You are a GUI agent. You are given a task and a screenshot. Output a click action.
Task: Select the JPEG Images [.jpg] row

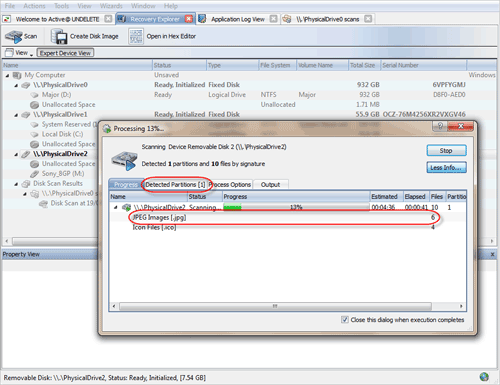(287, 217)
